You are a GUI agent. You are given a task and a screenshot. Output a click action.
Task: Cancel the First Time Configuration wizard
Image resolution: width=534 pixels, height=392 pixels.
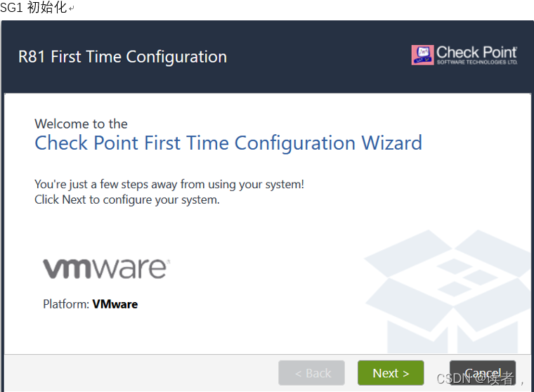point(482,373)
